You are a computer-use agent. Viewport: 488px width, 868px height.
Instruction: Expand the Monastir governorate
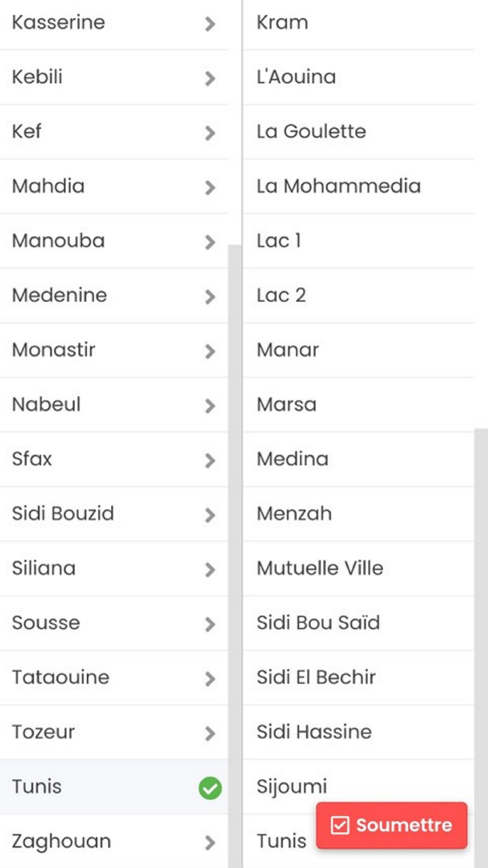pyautogui.click(x=114, y=350)
